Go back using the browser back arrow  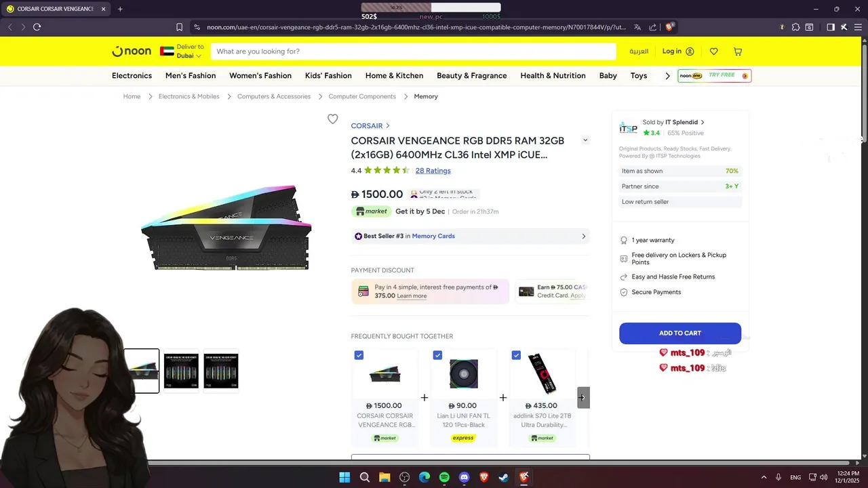(x=9, y=27)
